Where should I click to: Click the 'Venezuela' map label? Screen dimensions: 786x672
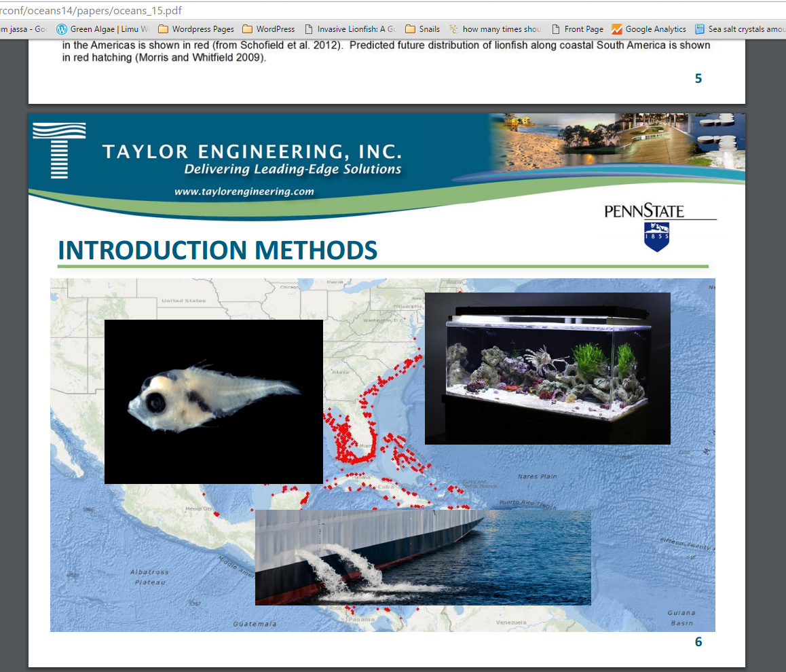click(x=511, y=622)
